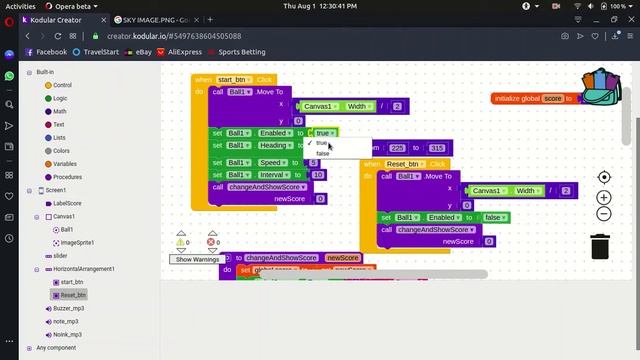Click the yellow warning triangle icon
Image resolution: width=640 pixels, height=360 pixels.
point(180,242)
